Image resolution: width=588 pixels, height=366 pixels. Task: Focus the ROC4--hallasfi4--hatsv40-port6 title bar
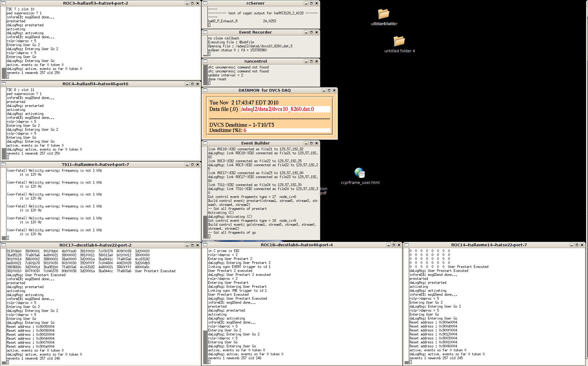click(x=96, y=84)
